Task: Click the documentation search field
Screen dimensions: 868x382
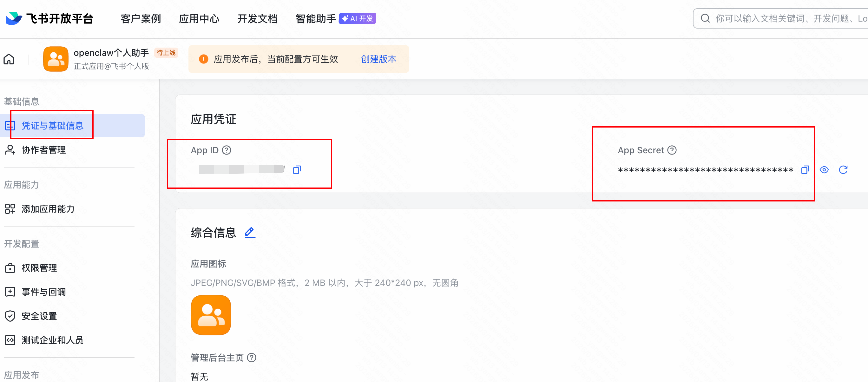Action: coord(785,18)
